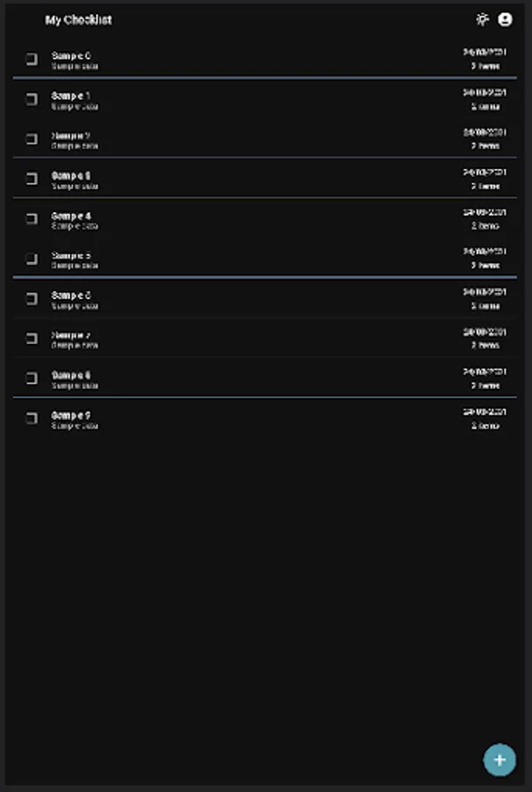Check the Sample 9 checkbox
Image resolution: width=532 pixels, height=792 pixels.
coord(32,418)
